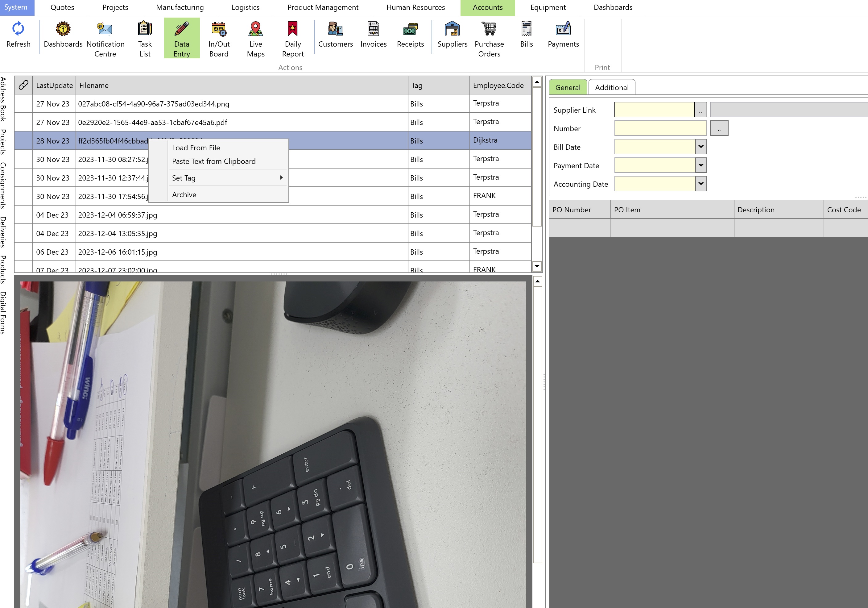Click the image preview scroll up arrow
The image size is (868, 608).
[537, 281]
